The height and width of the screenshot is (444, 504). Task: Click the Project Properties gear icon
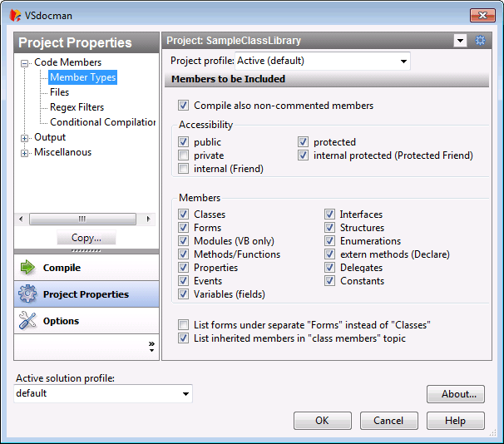point(27,294)
